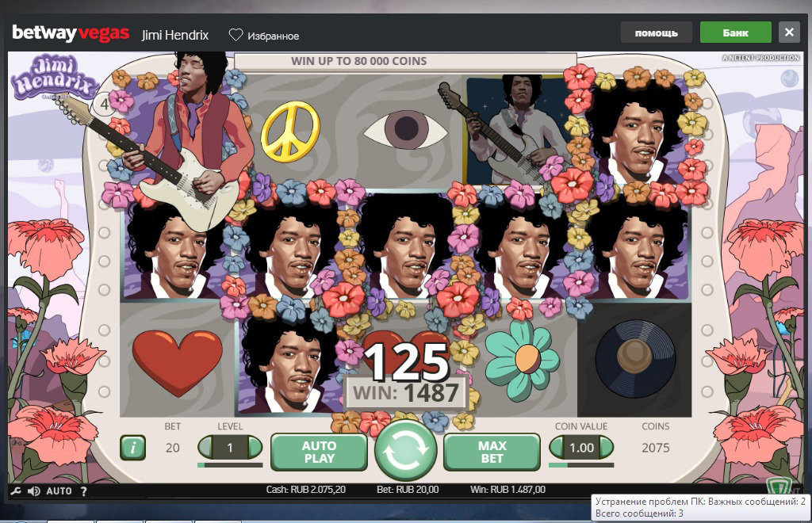
Task: Open game settings wrench icon
Action: (15, 491)
